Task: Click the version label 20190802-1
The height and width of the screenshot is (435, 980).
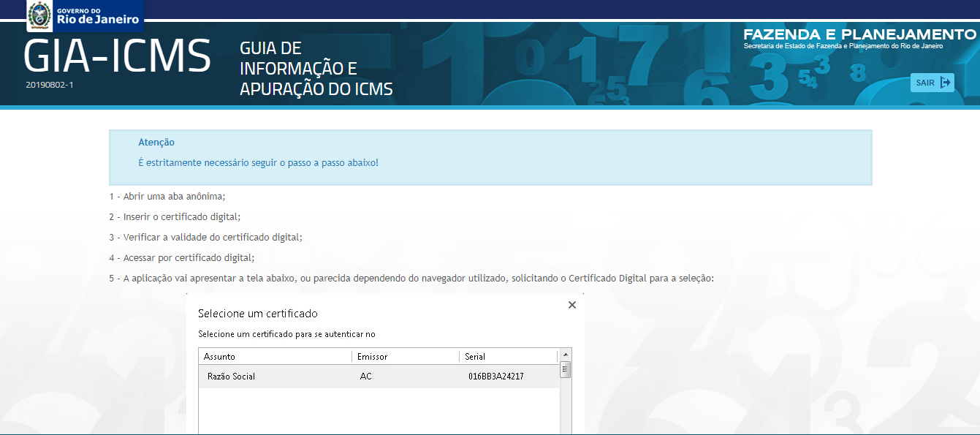Action: pos(50,85)
